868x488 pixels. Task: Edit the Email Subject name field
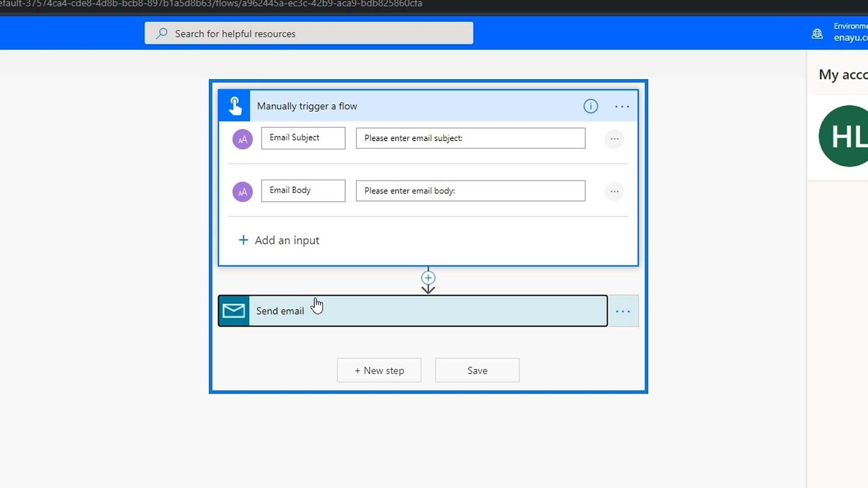[303, 138]
